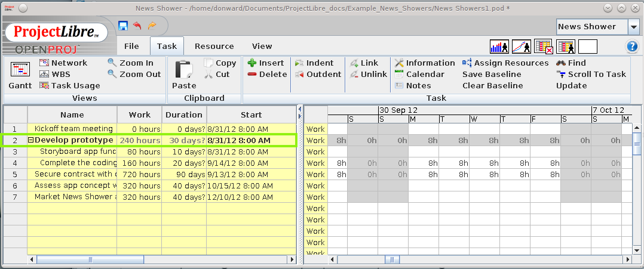The height and width of the screenshot is (269, 644).
Task: Insert a new task
Action: coord(266,63)
